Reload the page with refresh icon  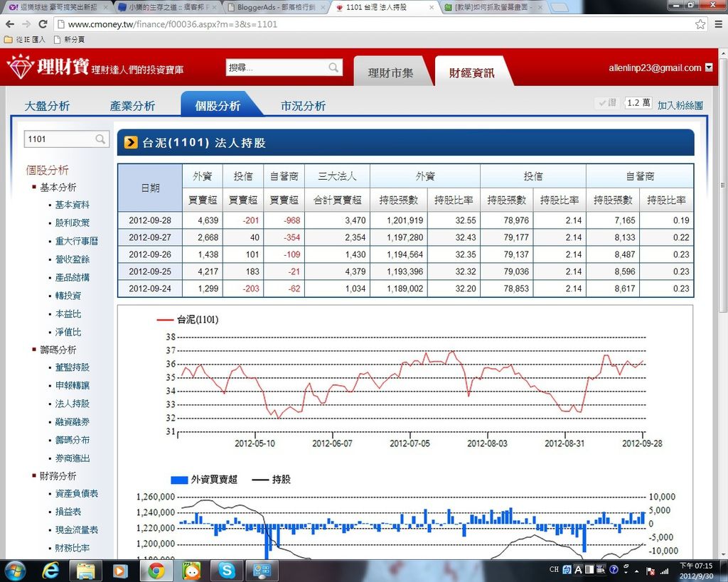coord(43,24)
